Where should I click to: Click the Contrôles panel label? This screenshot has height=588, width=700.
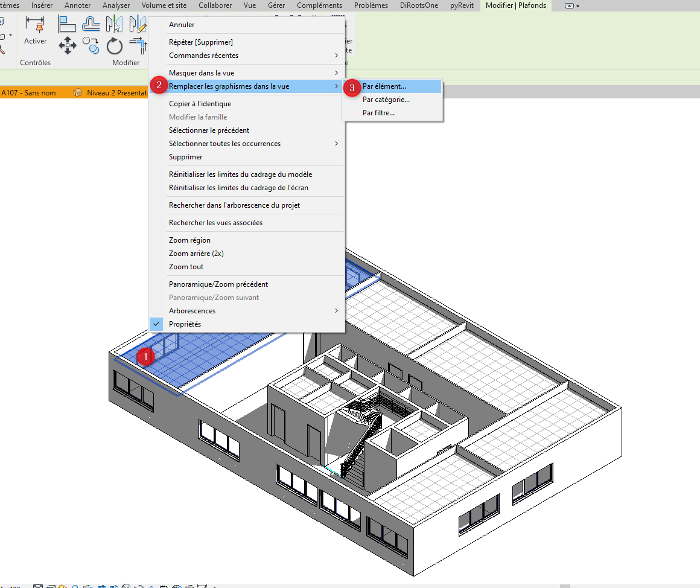click(35, 63)
